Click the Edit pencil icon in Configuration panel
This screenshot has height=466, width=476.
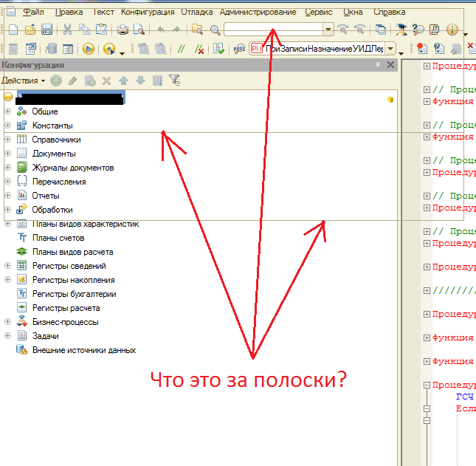(x=73, y=80)
